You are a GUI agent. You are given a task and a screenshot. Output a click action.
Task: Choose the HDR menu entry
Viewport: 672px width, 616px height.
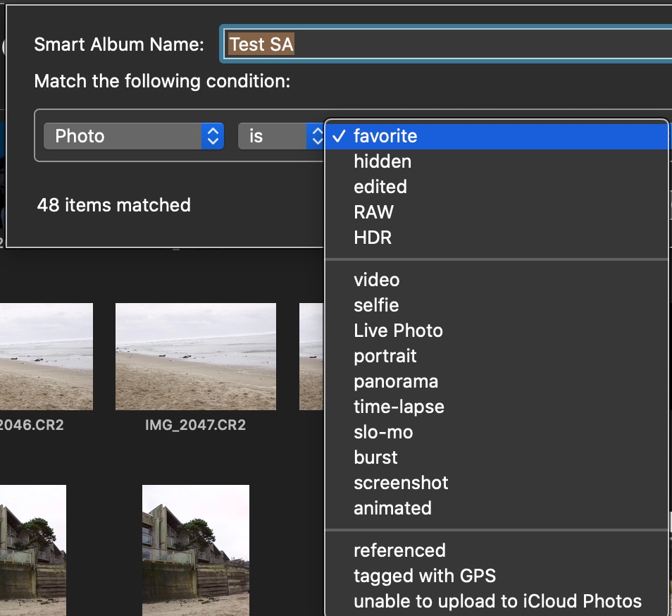tap(373, 238)
